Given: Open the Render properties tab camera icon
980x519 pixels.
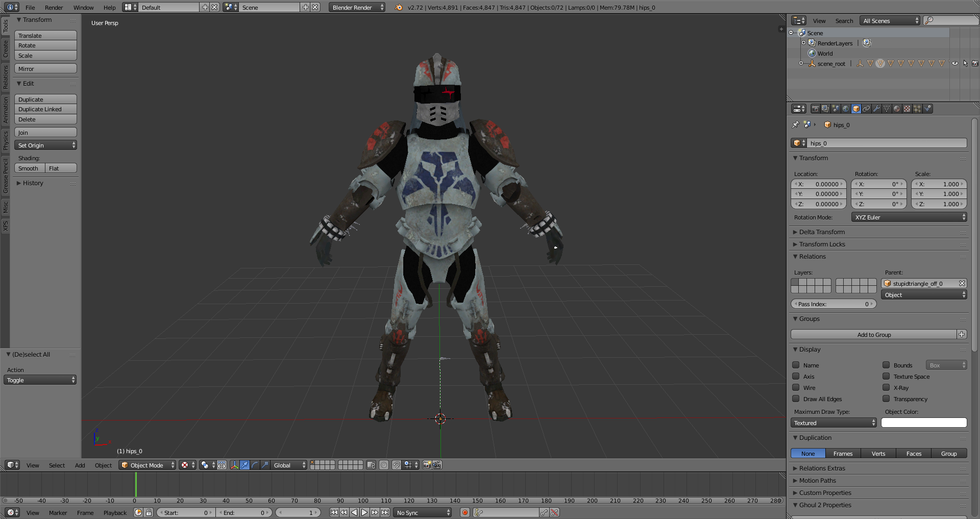Looking at the screenshot, I should 815,109.
